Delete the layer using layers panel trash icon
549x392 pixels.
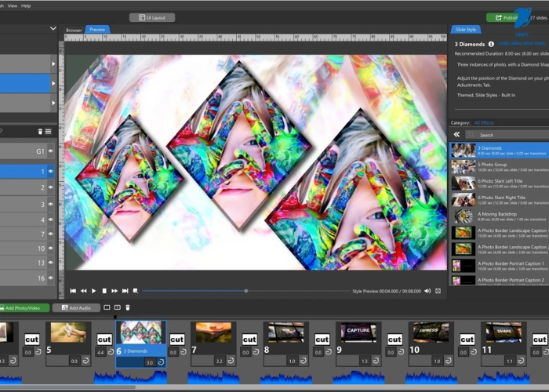pos(40,132)
